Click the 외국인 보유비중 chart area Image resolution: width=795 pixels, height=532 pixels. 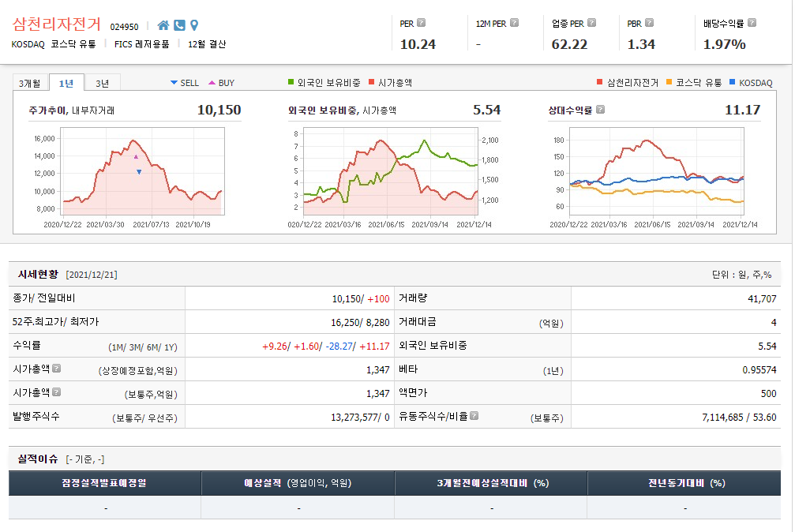point(391,171)
